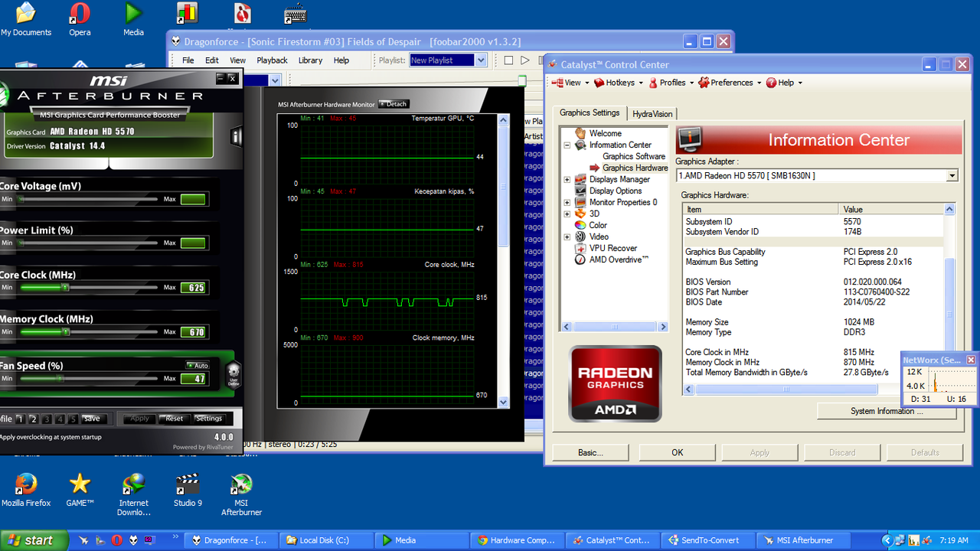Image resolution: width=980 pixels, height=551 pixels.
Task: Adjust the Memory Clock slider handle
Action: (65, 332)
